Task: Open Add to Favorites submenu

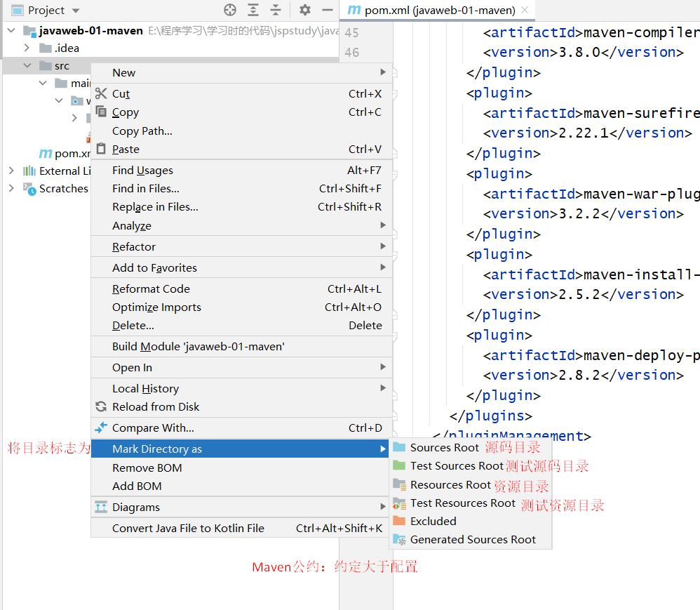Action: tap(241, 267)
